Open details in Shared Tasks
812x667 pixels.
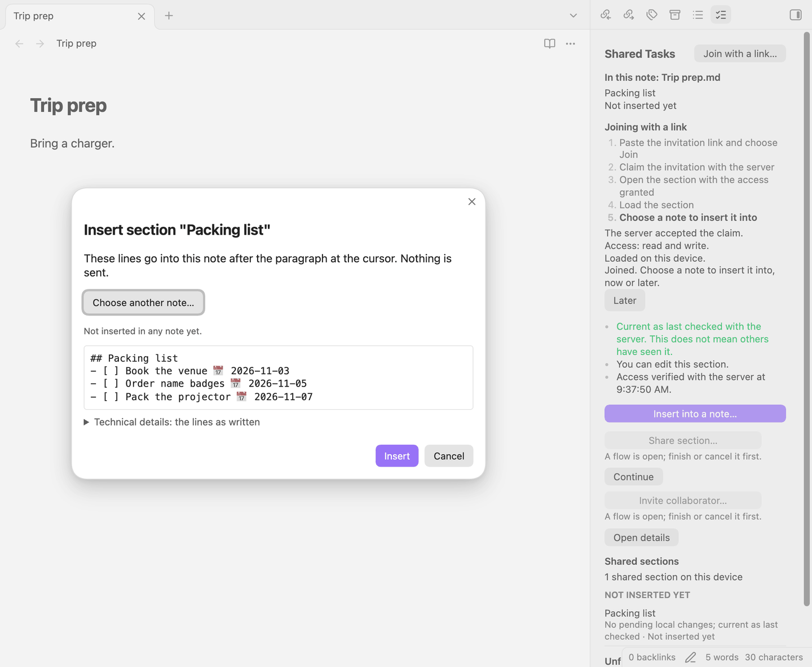[642, 538]
